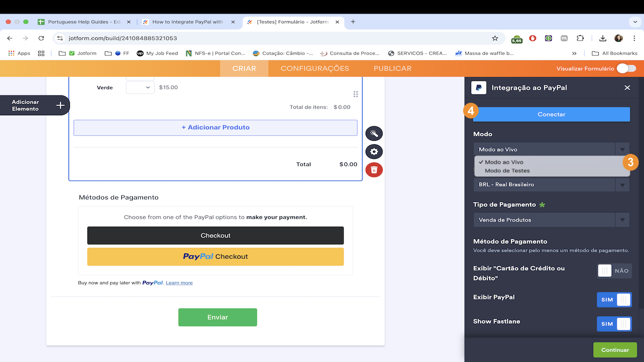Screen dimensions: 644x362
Task: Open the Chrome three-dot menu
Action: [x=634, y=38]
